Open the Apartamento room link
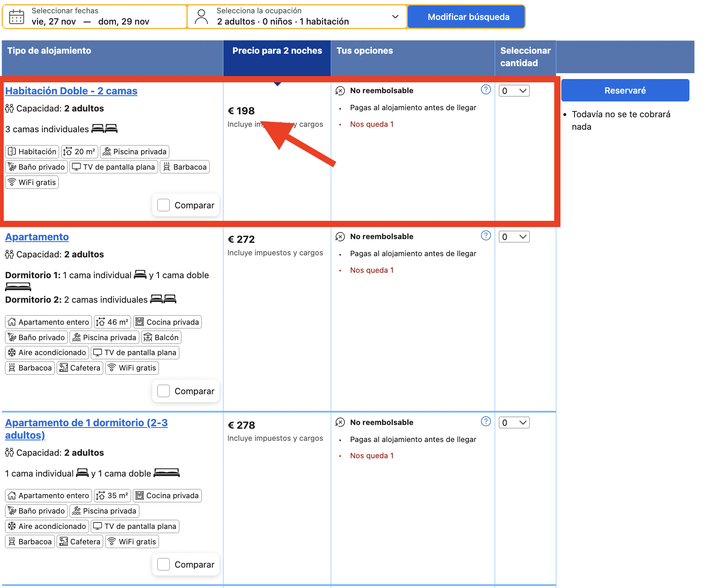The image size is (704, 588). (x=37, y=237)
